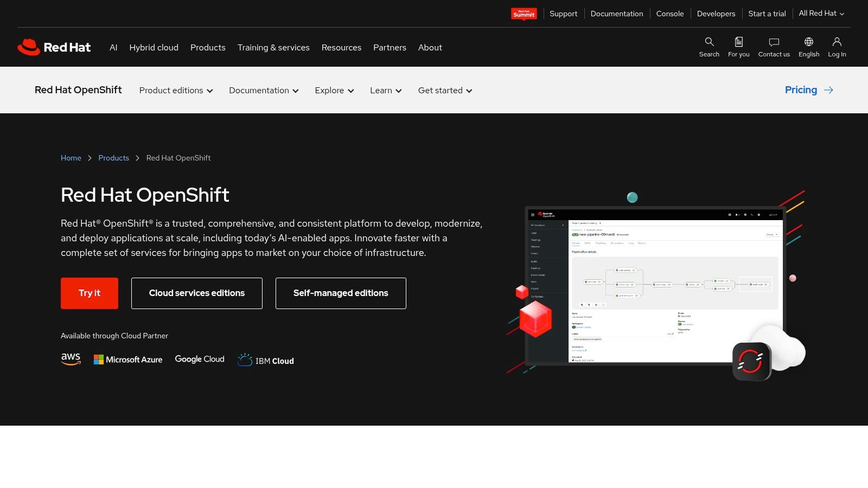Click the Red Hat OpenShift breadcrumb text
Viewport: 868px width, 488px height.
(178, 158)
